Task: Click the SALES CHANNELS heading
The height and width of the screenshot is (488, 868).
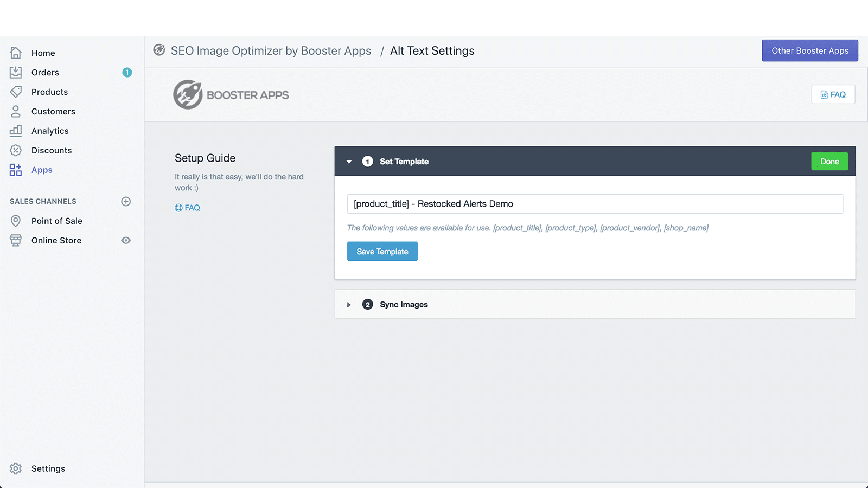Action: [43, 201]
